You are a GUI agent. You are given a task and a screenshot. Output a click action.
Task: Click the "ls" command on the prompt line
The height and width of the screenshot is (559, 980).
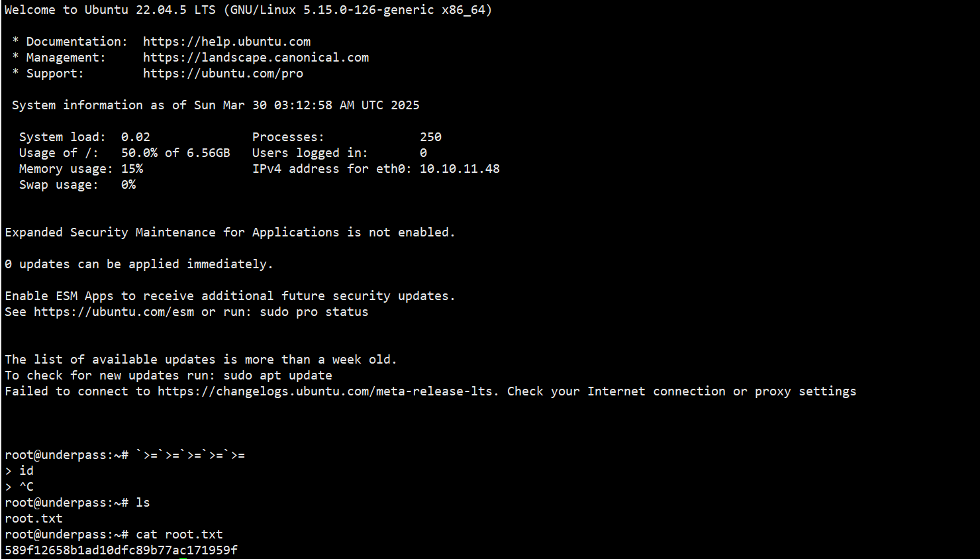point(143,503)
